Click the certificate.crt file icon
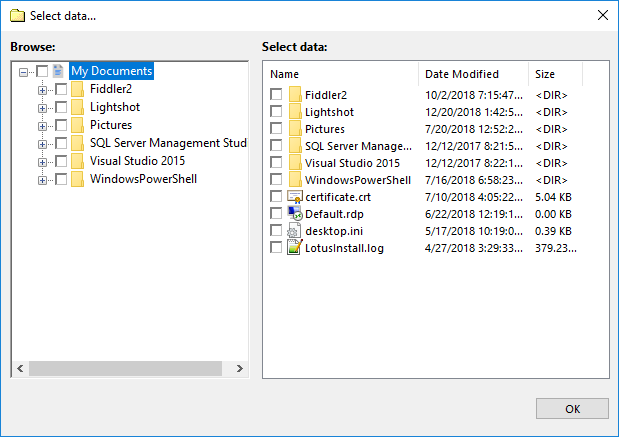Viewport: 619px width, 437px height. (x=294, y=197)
